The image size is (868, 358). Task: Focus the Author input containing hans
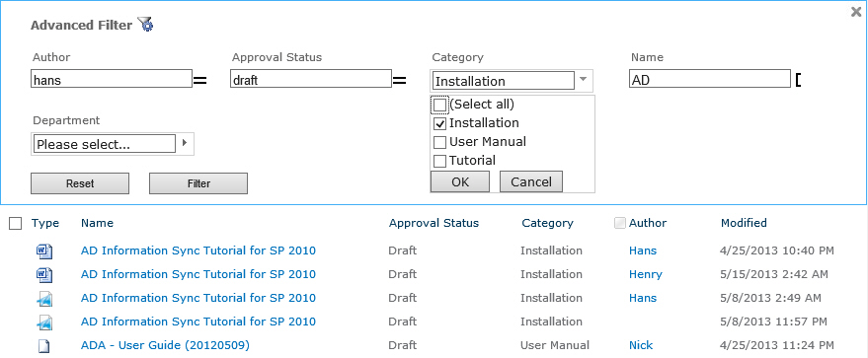(112, 79)
